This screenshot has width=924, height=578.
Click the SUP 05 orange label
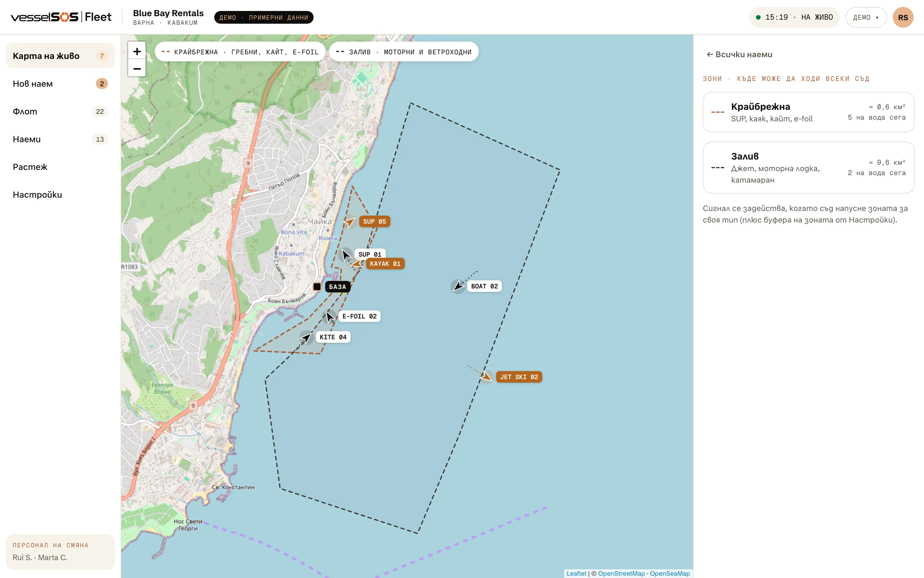375,222
